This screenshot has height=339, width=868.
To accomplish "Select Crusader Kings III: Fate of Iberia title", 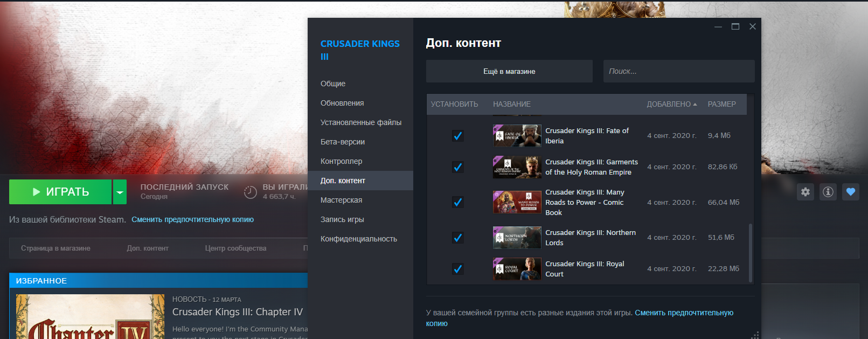I will tap(587, 136).
